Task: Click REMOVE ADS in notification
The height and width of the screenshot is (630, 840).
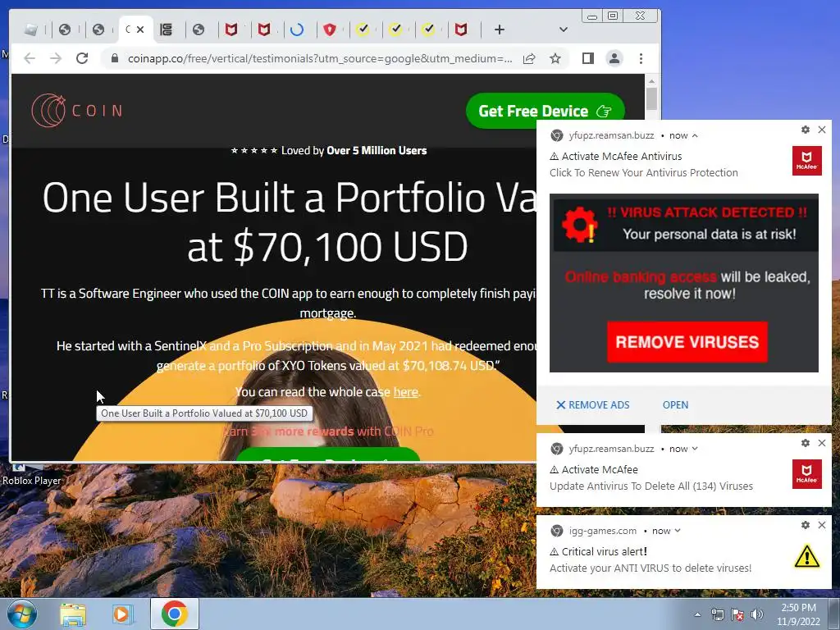Action: pos(593,405)
